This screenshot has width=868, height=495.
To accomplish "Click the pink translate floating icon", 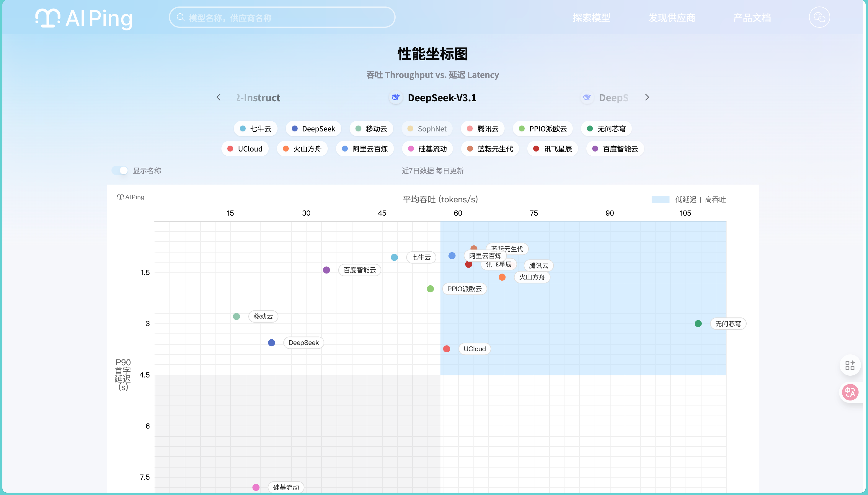I will (x=850, y=392).
